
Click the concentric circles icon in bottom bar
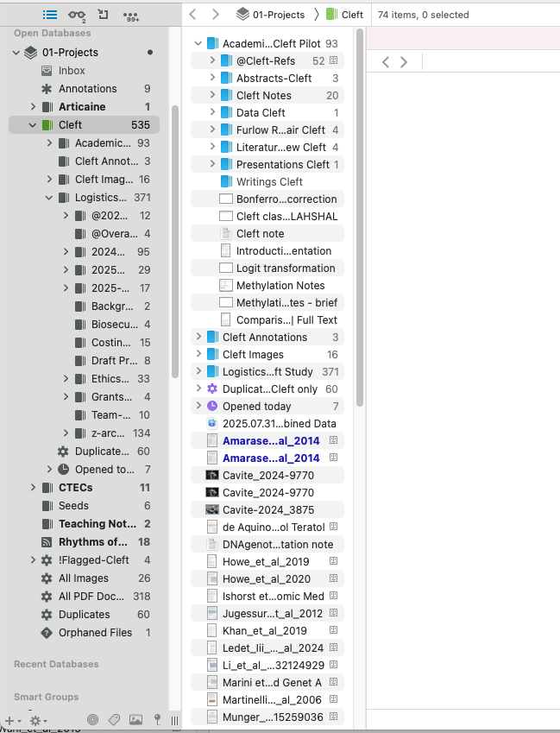click(93, 719)
